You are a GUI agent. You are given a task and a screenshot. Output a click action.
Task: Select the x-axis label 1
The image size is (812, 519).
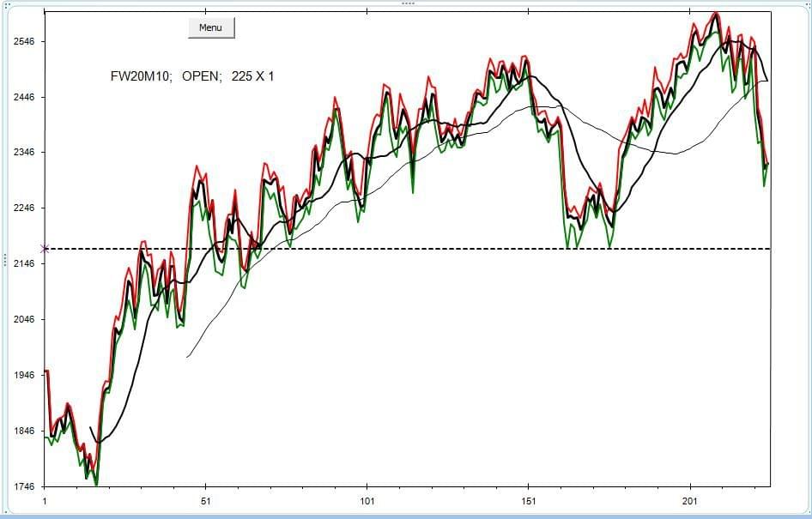(45, 501)
